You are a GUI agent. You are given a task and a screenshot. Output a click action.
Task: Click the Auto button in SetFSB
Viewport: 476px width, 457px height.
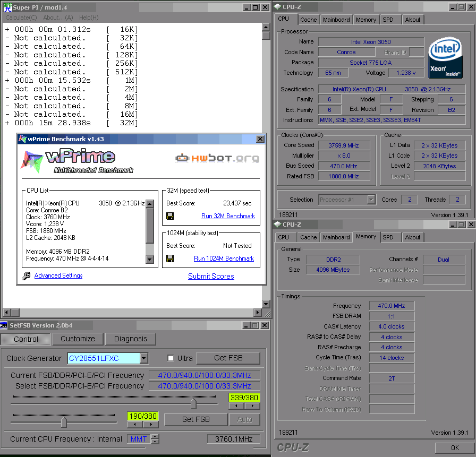click(x=245, y=419)
